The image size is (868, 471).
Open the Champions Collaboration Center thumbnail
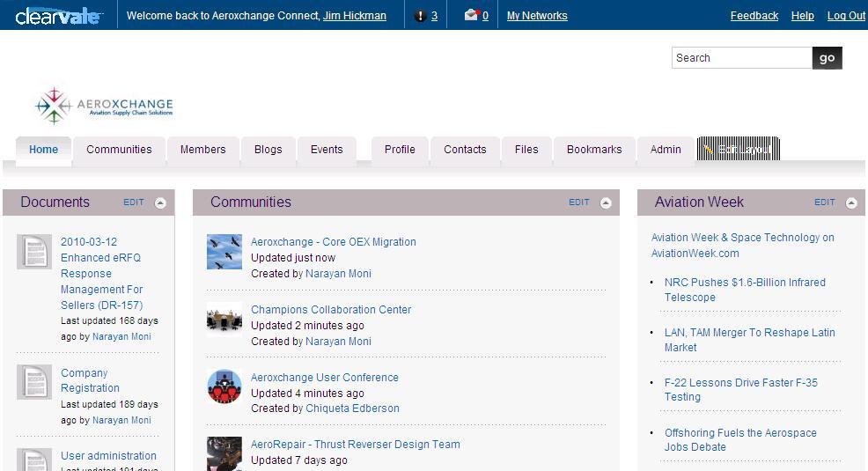[224, 320]
